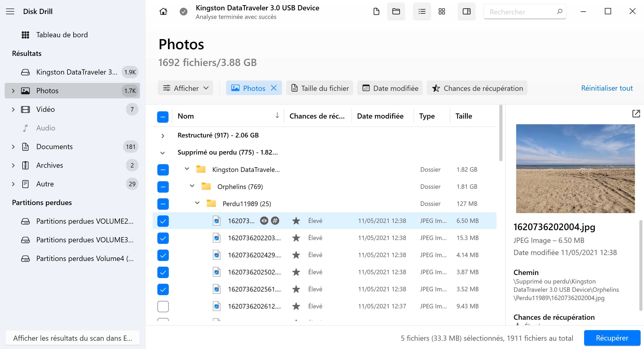Expand the Documents category chevron
Screen dimensions: 644x349
coord(13,147)
